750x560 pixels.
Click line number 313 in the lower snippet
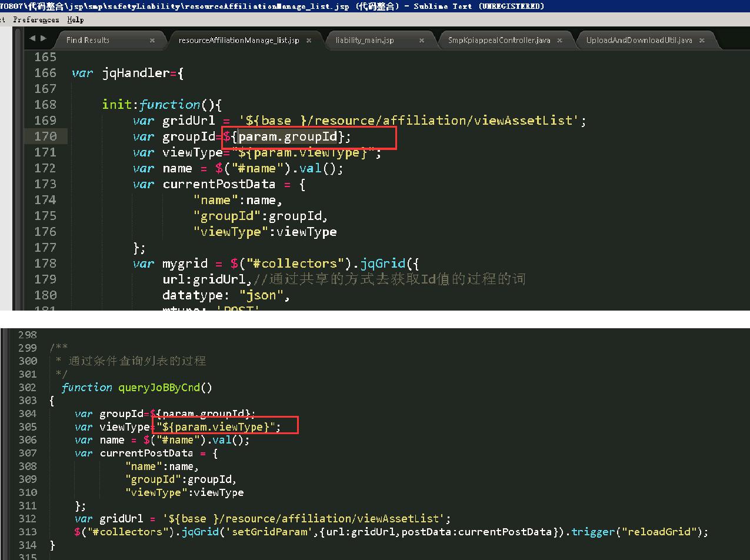point(28,532)
